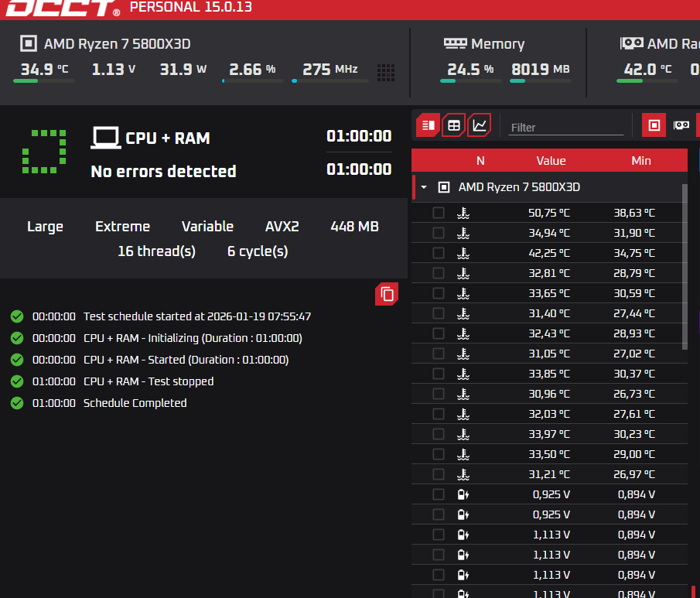The height and width of the screenshot is (598, 700).
Task: Click the sensor list vertical scrollbar
Action: 685,267
